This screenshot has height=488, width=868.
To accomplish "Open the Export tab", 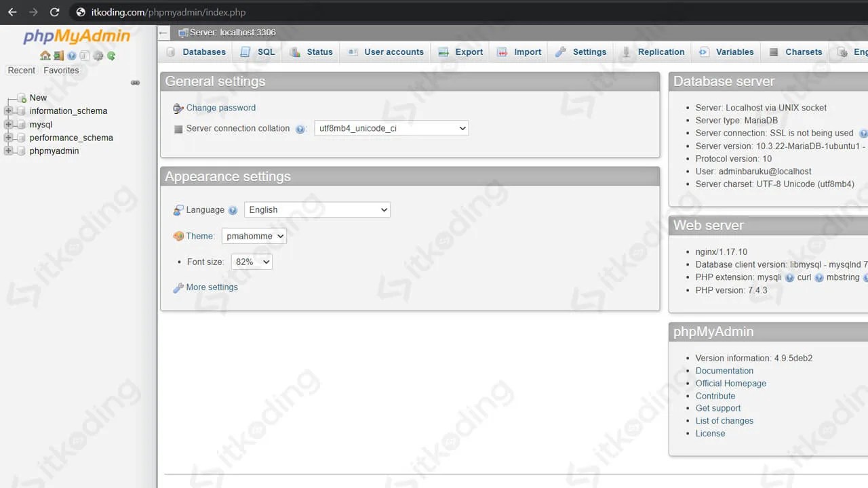I will coord(469,52).
